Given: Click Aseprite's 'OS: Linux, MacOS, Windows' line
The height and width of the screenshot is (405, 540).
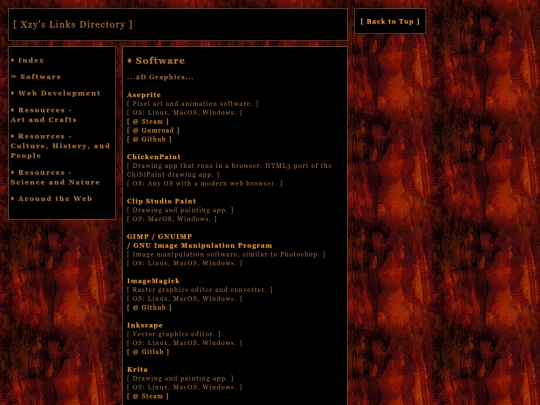Looking at the screenshot, I should point(185,112).
